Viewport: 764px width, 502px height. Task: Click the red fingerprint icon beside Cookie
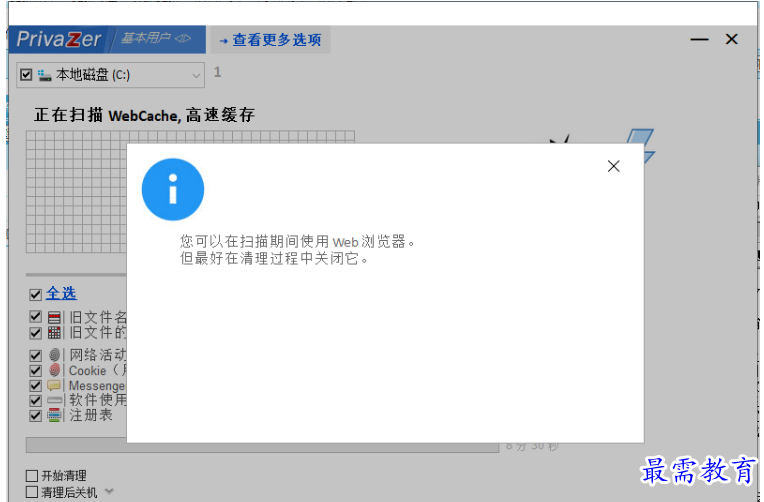(54, 370)
